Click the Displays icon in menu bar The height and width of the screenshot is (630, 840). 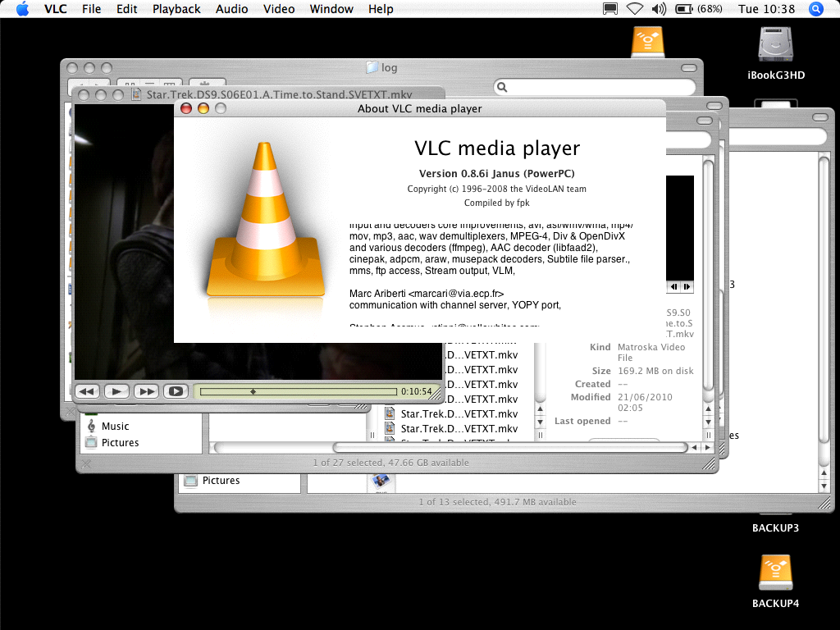point(610,9)
